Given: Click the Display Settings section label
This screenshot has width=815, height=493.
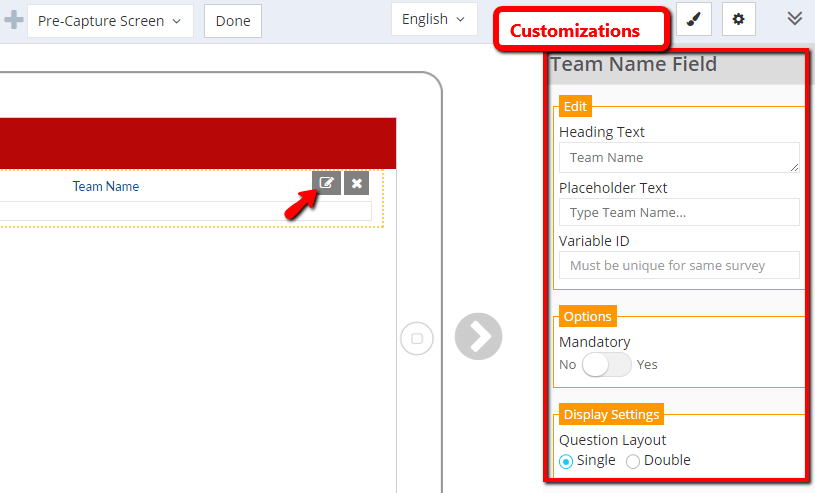Looking at the screenshot, I should point(611,414).
